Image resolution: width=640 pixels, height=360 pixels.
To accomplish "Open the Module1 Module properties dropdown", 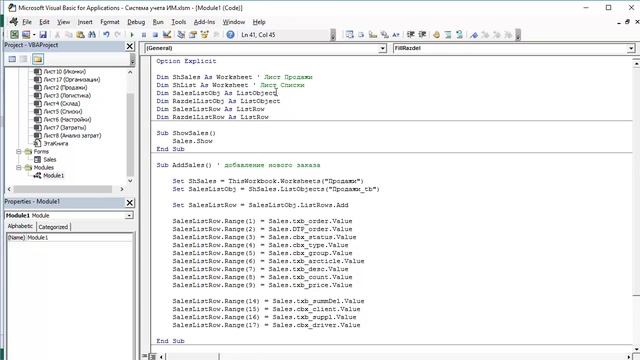I will click(x=129, y=215).
